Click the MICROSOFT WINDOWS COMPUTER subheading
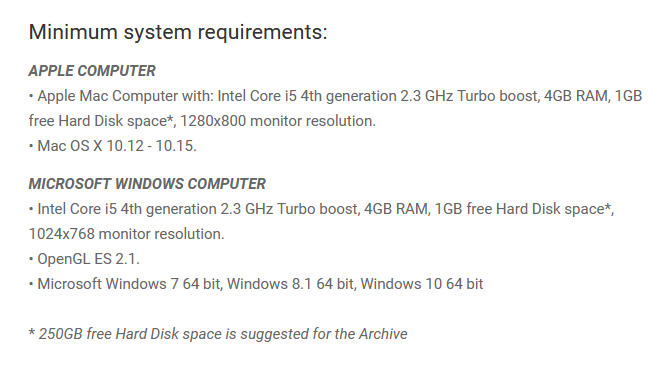 [147, 184]
